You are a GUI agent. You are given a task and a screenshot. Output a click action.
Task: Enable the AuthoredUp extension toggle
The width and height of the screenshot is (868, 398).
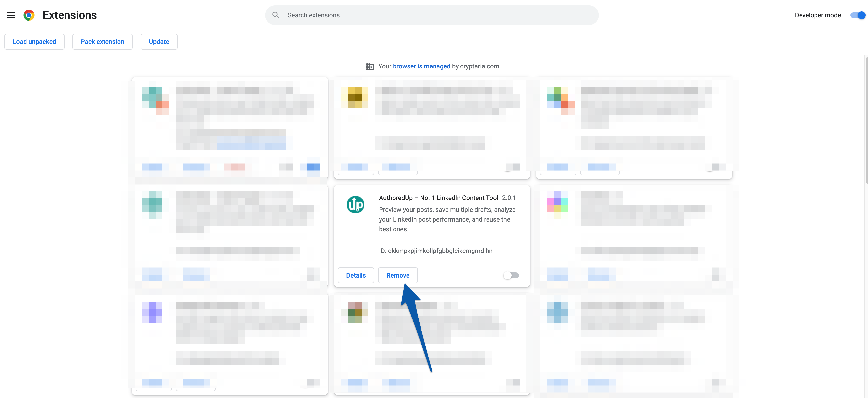pos(511,275)
